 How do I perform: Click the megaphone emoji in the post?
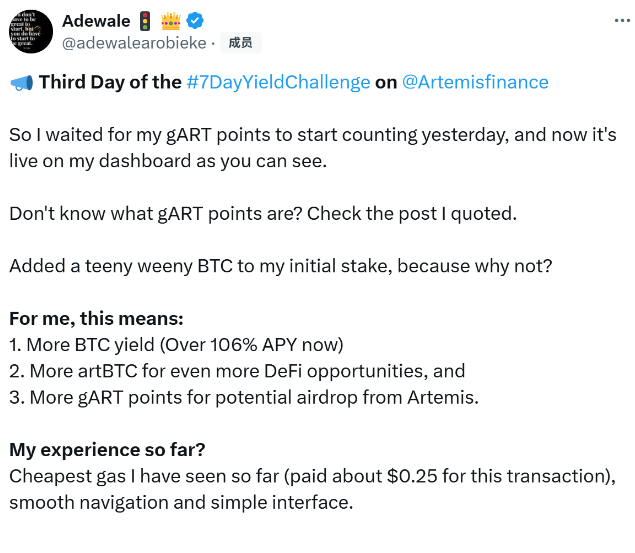pyautogui.click(x=21, y=83)
